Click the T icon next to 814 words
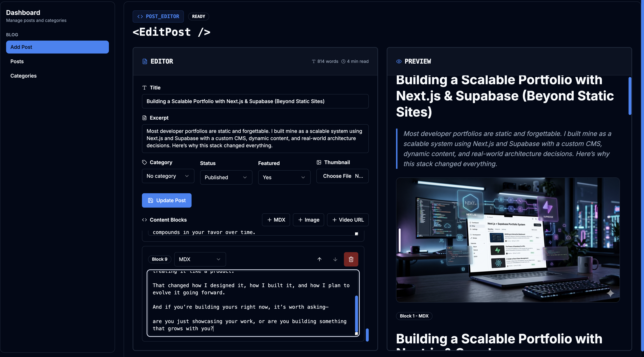644x357 pixels. (314, 61)
